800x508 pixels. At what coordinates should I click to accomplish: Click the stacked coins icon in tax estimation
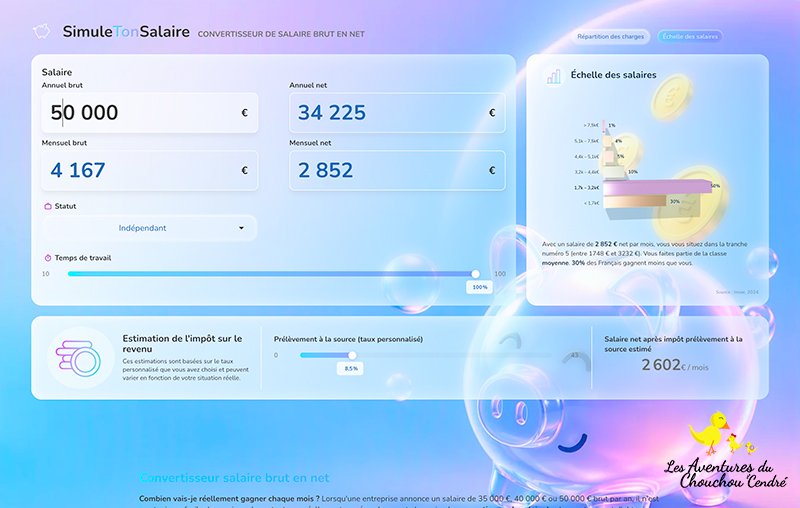(79, 358)
